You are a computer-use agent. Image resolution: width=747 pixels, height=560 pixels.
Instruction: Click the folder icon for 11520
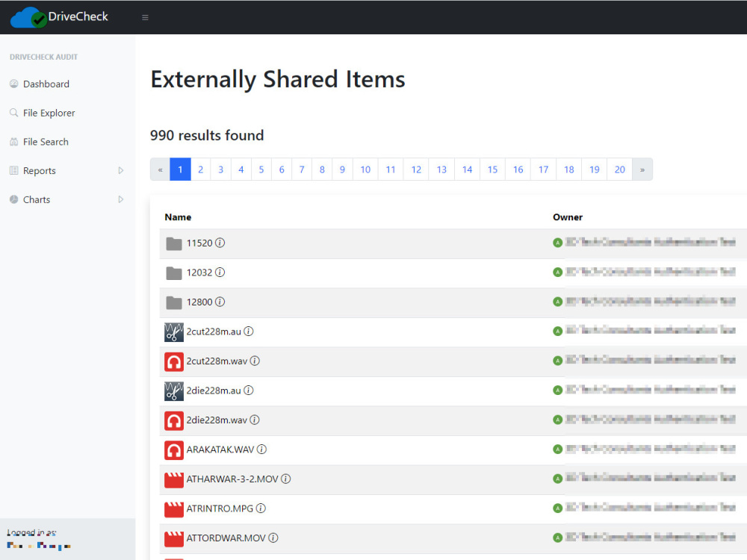point(174,243)
